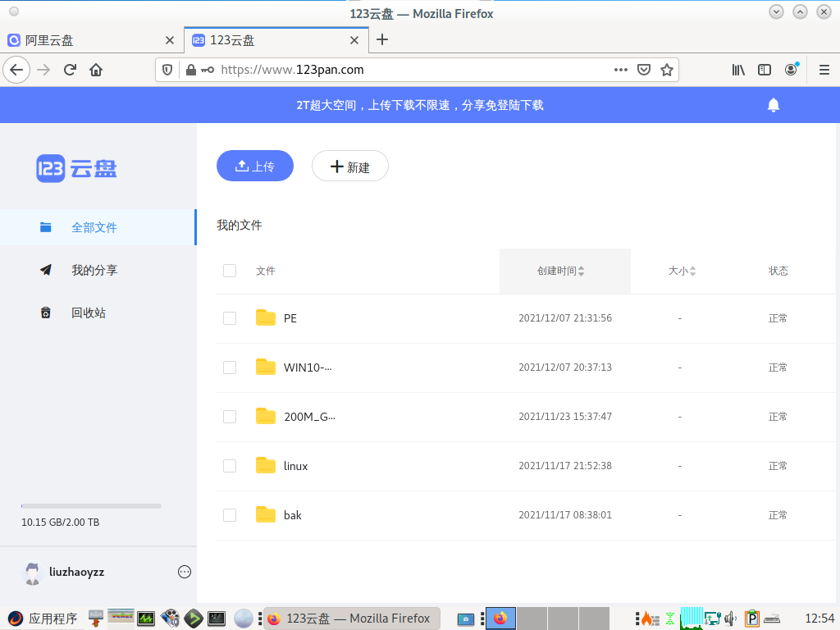
Task: Open notifications bell in the blue banner
Action: [x=773, y=105]
